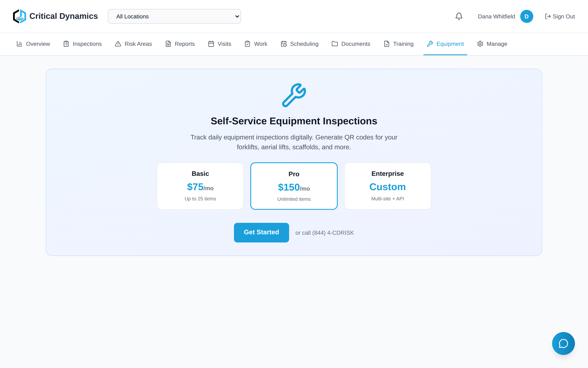Click the Equipment wrench tab icon

pos(430,44)
